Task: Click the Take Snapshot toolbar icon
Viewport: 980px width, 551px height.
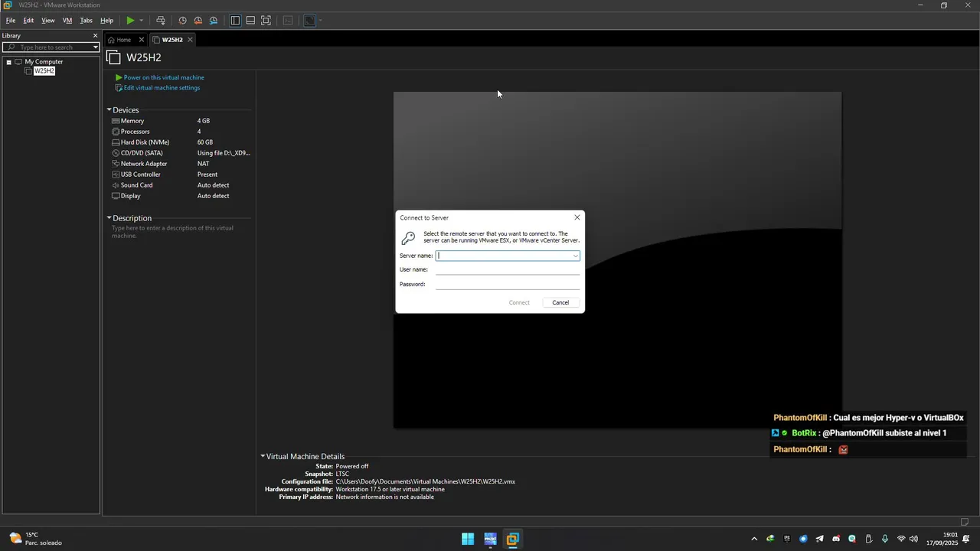Action: click(182, 21)
